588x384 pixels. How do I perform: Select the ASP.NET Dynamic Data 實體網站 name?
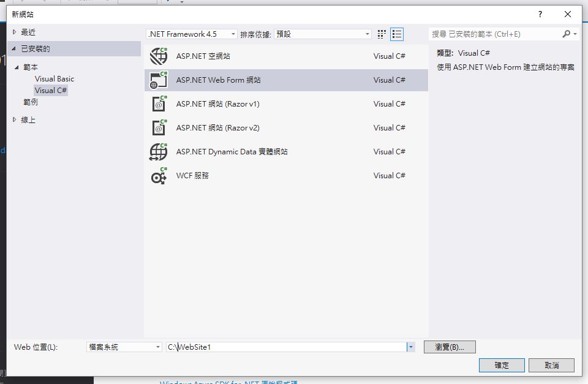(x=232, y=152)
